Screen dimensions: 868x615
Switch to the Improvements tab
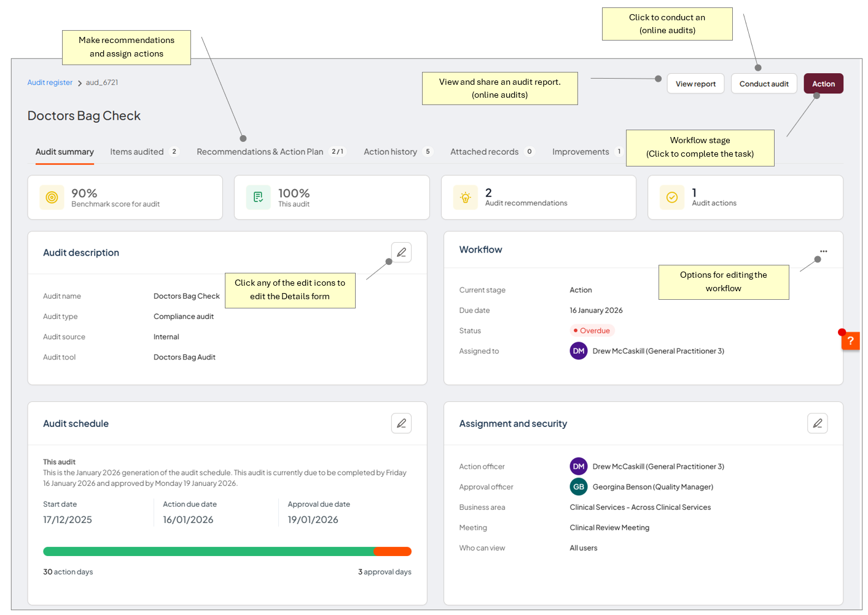[x=580, y=152]
